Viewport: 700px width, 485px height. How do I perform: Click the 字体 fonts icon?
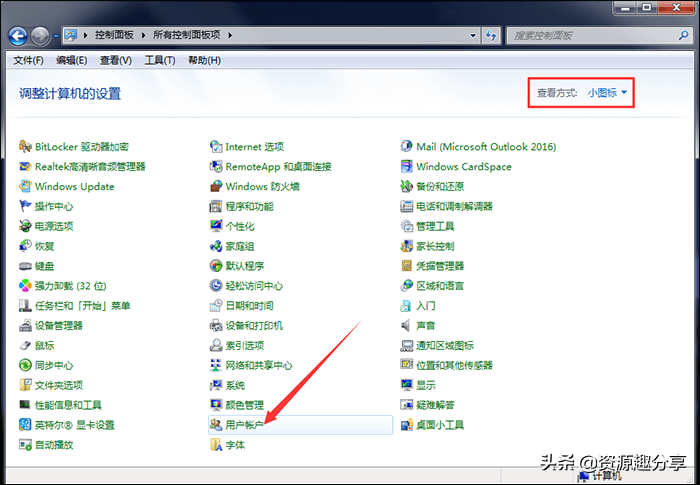coord(216,445)
